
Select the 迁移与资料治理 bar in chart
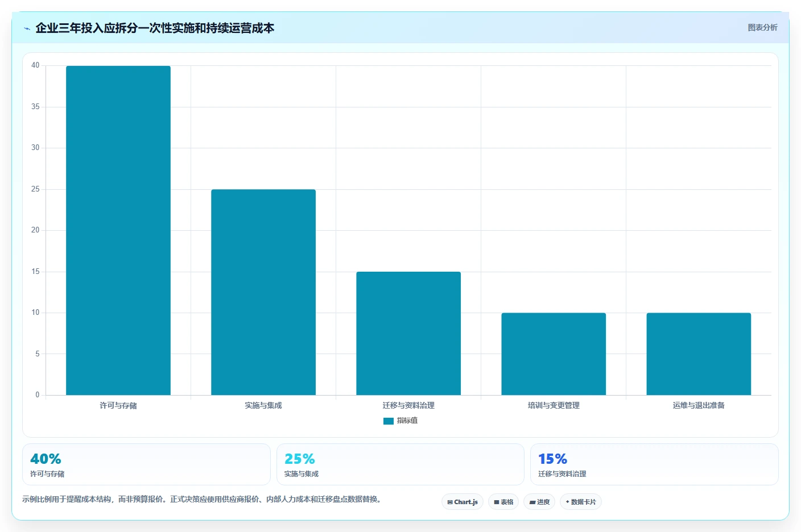coord(408,333)
